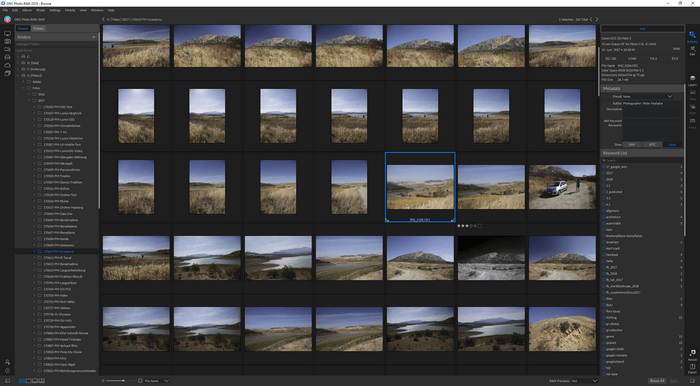Viewport: 700px width, 386px height.
Task: Switch to the Browse module icon
Action: click(692, 35)
